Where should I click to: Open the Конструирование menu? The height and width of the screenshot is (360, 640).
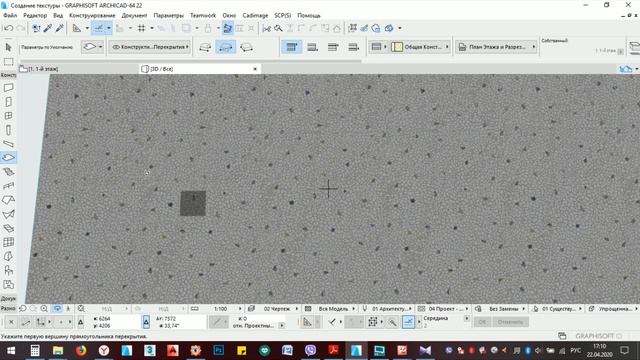[92, 15]
